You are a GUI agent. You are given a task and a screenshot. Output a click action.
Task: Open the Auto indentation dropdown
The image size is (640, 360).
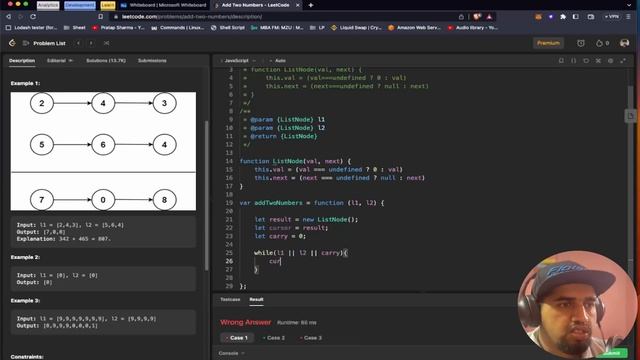pyautogui.click(x=278, y=60)
